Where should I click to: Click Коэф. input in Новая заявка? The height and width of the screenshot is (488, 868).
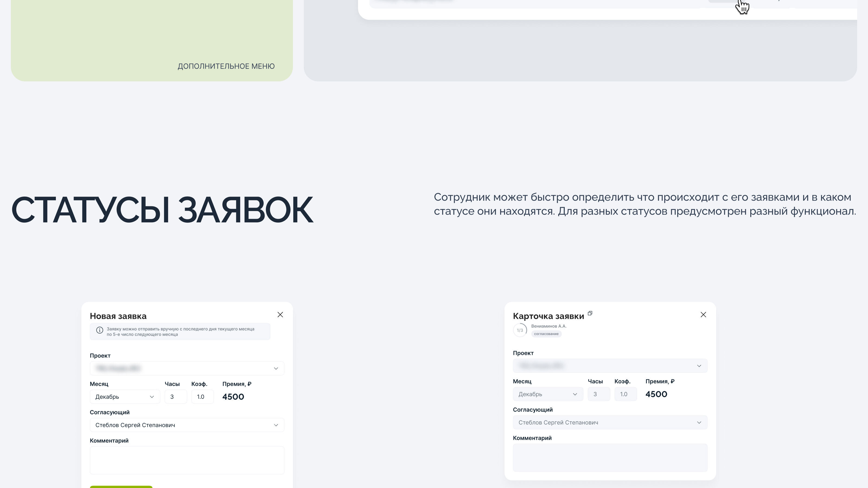(x=202, y=397)
